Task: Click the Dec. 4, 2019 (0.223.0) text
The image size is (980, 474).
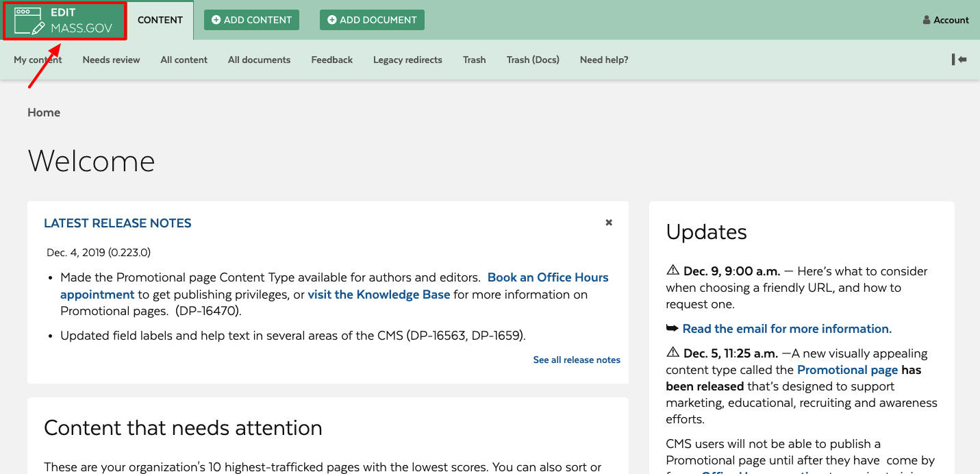Action: coord(99,252)
